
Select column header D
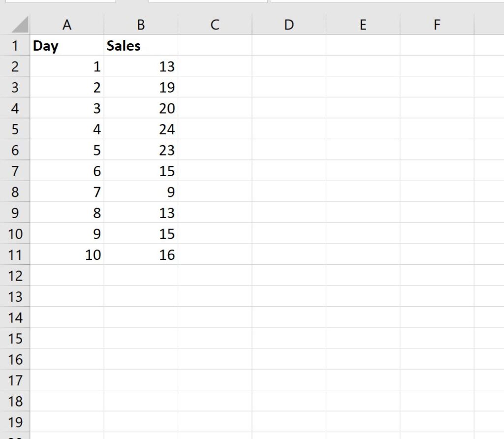pyautogui.click(x=288, y=24)
